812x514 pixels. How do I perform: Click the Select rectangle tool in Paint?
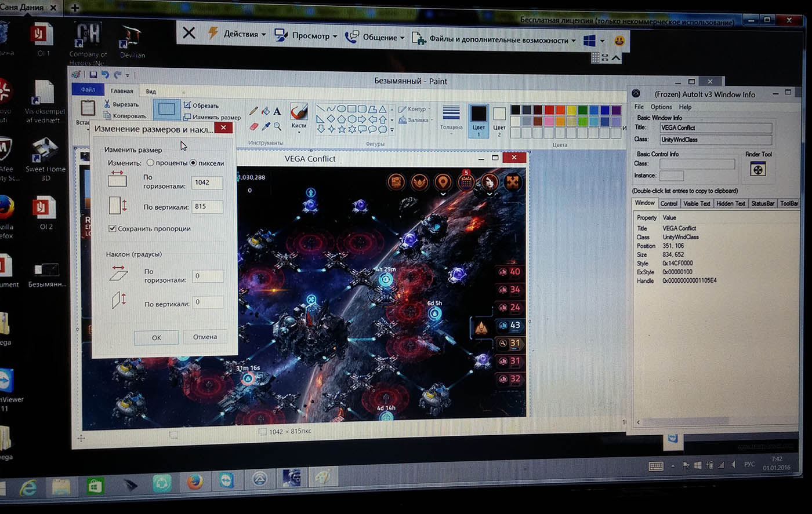tap(166, 109)
